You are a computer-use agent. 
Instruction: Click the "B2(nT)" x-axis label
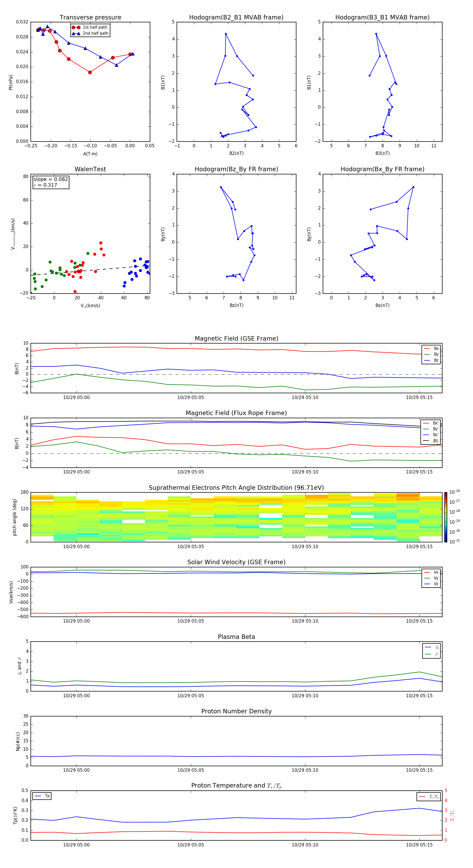click(x=236, y=153)
